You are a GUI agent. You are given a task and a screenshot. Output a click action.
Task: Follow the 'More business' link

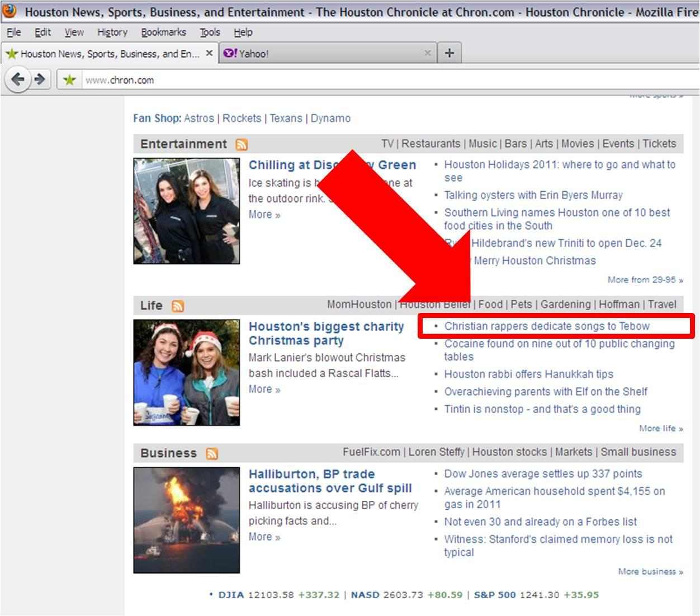click(650, 571)
